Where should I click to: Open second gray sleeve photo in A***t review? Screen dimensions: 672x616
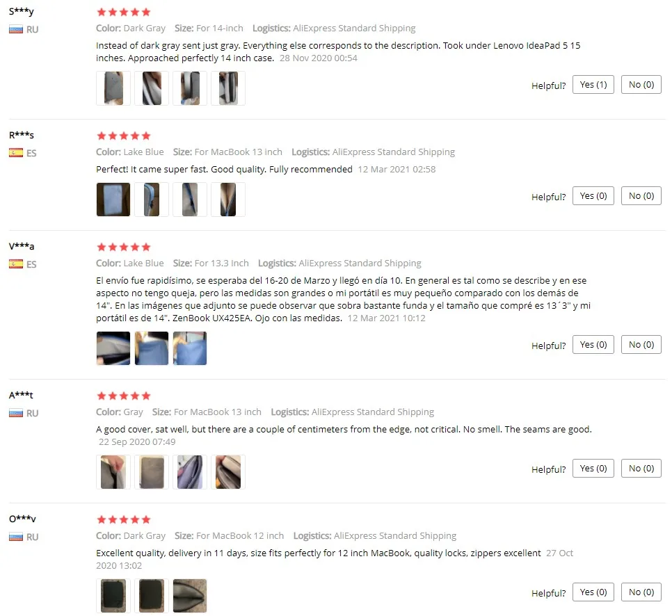(151, 472)
